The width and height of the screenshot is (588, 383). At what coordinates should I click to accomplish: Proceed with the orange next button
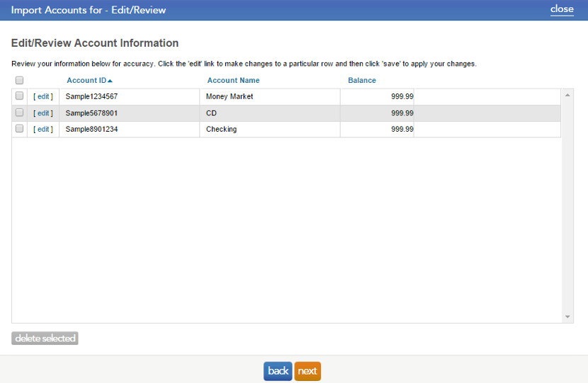click(307, 371)
